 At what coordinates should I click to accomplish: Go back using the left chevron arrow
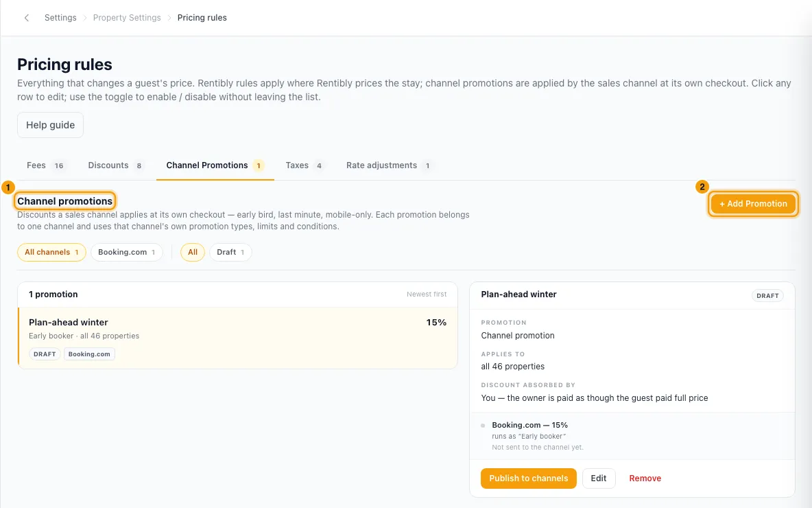coord(27,18)
